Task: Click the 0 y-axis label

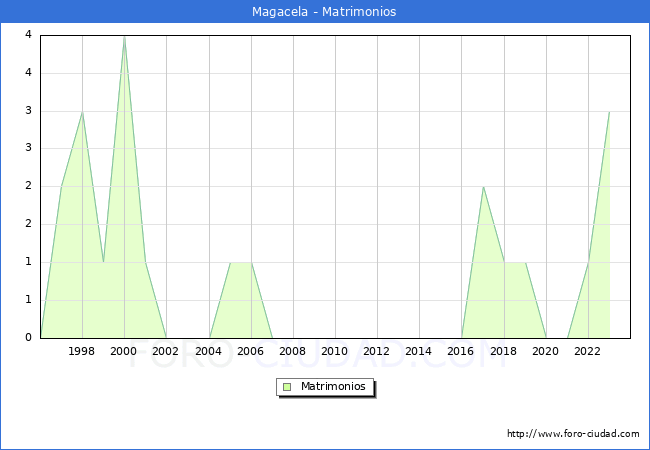Action: 28,337
